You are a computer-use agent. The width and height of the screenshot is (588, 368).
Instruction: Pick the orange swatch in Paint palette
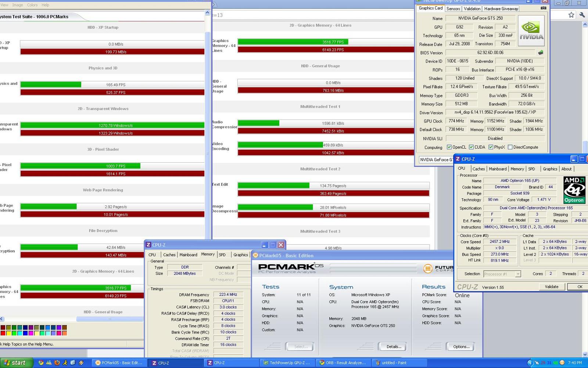point(65,333)
